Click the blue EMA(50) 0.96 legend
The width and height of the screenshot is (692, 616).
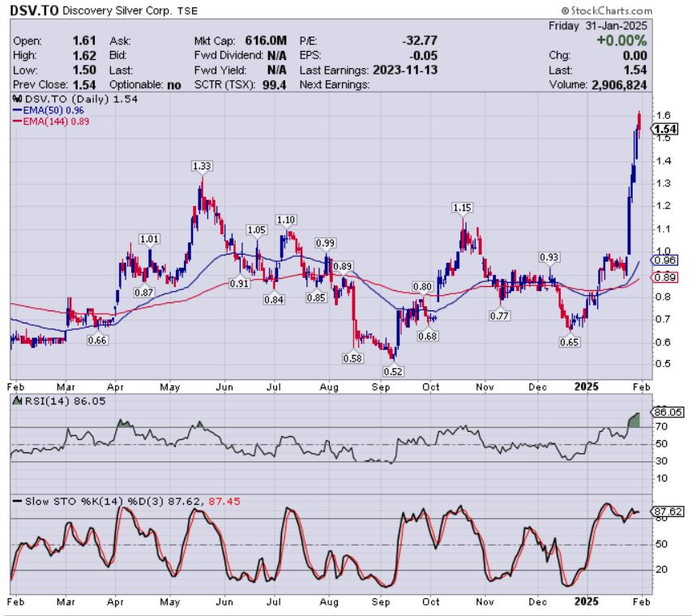pos(49,110)
